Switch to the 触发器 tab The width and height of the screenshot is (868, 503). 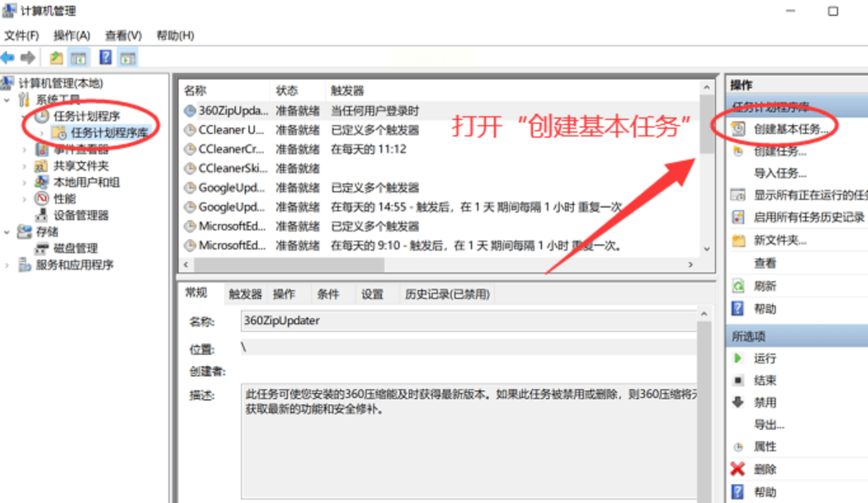click(245, 294)
